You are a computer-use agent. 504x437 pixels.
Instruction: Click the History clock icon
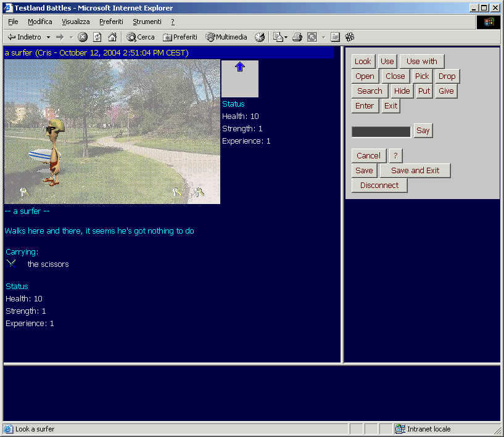(260, 37)
